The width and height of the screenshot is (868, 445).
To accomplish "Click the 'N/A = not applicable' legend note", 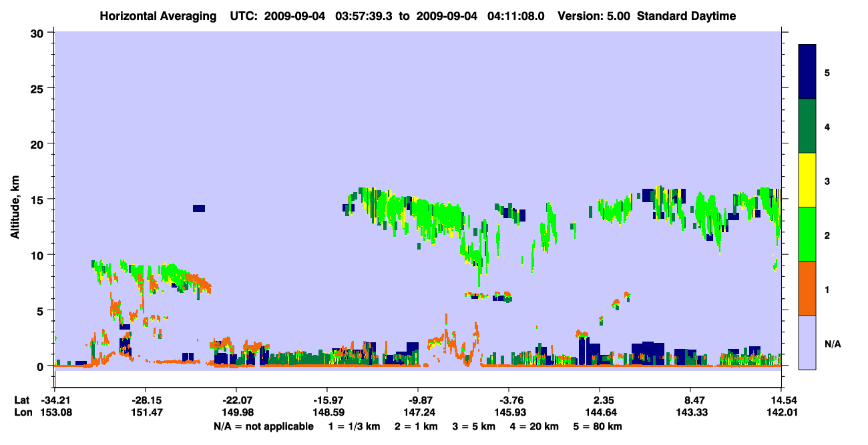I will click(x=263, y=426).
